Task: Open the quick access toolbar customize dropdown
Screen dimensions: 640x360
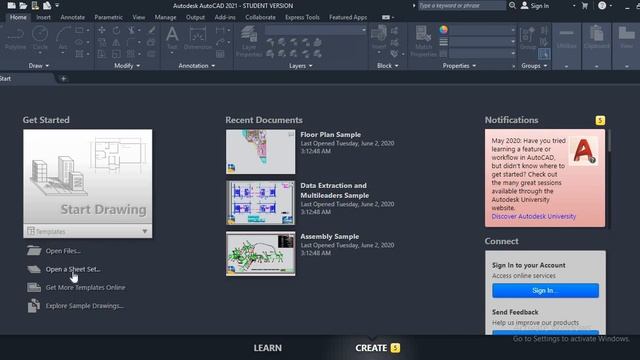Action: pyautogui.click(x=57, y=5)
